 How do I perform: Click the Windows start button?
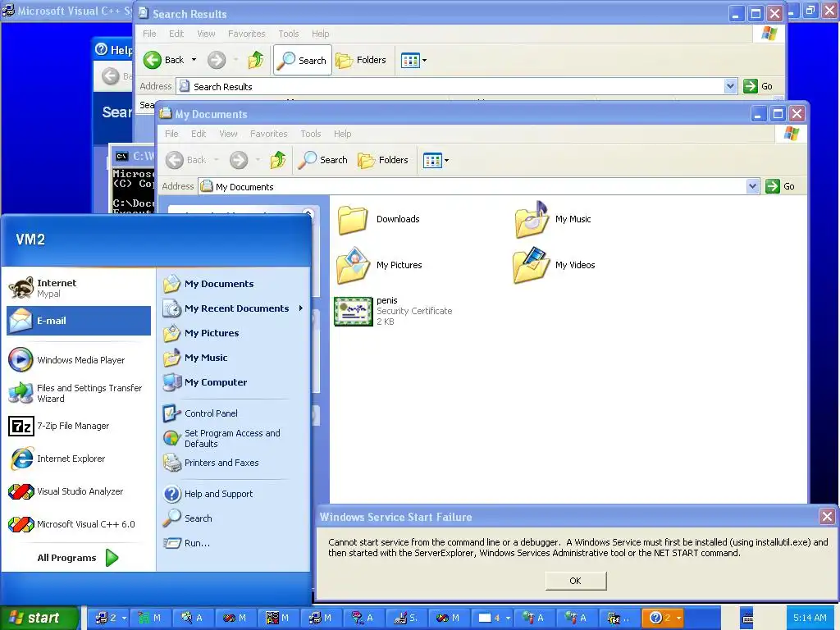click(38, 618)
